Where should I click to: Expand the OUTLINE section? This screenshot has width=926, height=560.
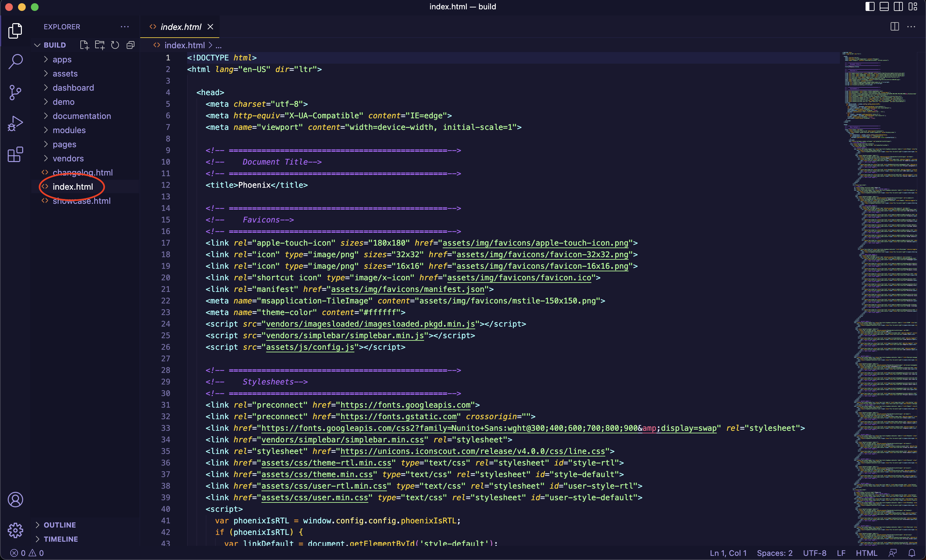(86, 525)
